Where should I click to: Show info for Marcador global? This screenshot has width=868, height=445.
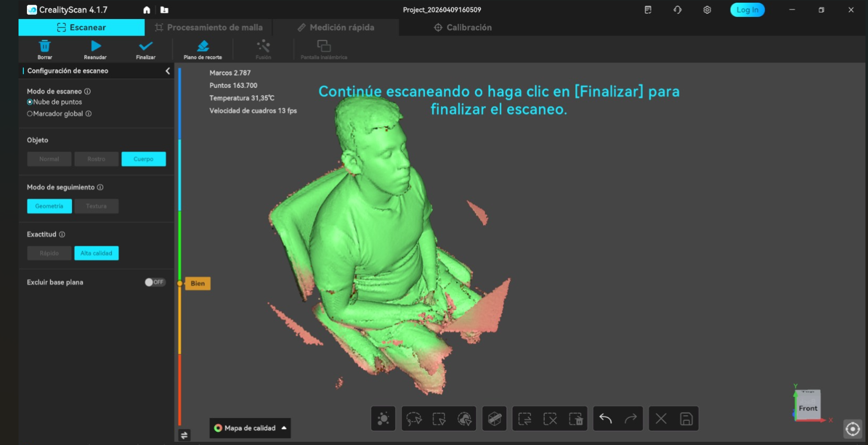[88, 114]
